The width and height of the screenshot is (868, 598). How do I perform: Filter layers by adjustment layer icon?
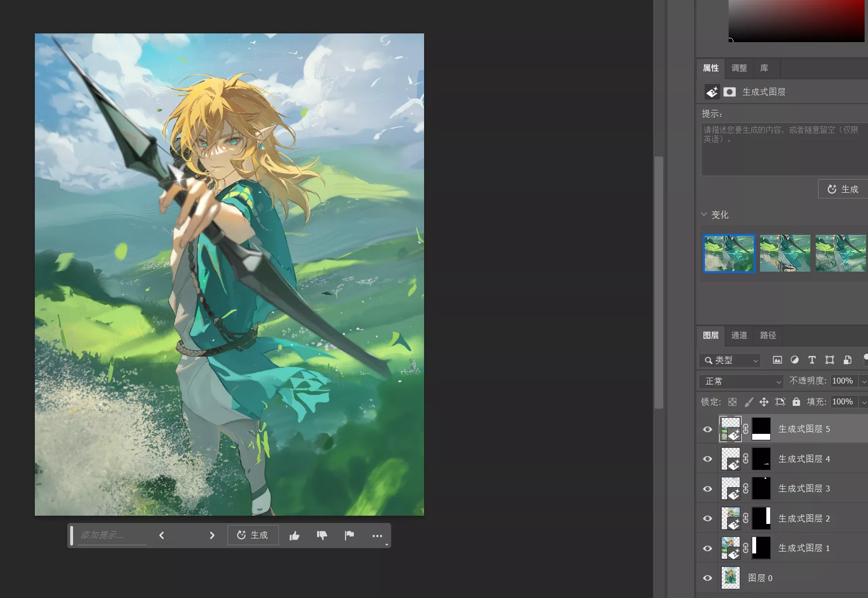pyautogui.click(x=794, y=360)
